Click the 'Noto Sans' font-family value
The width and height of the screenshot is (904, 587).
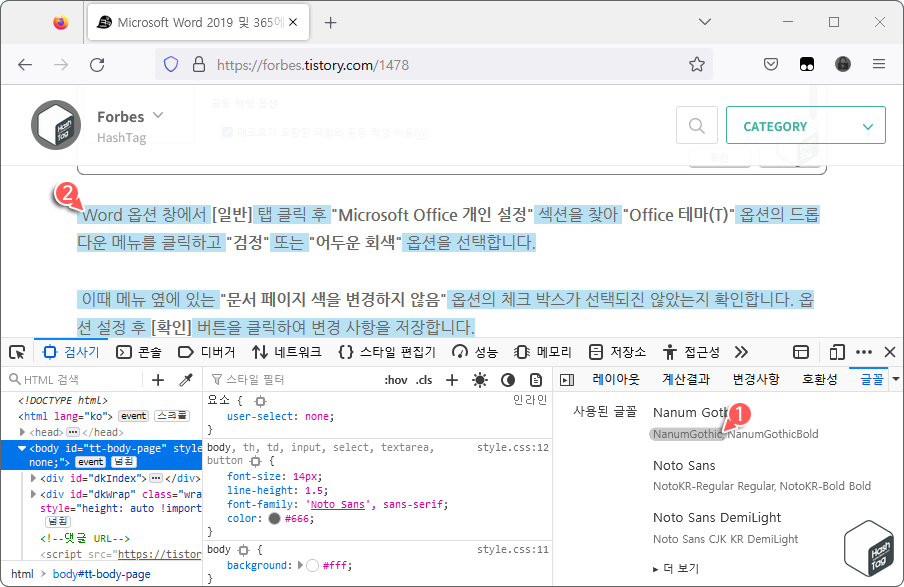[x=338, y=505]
